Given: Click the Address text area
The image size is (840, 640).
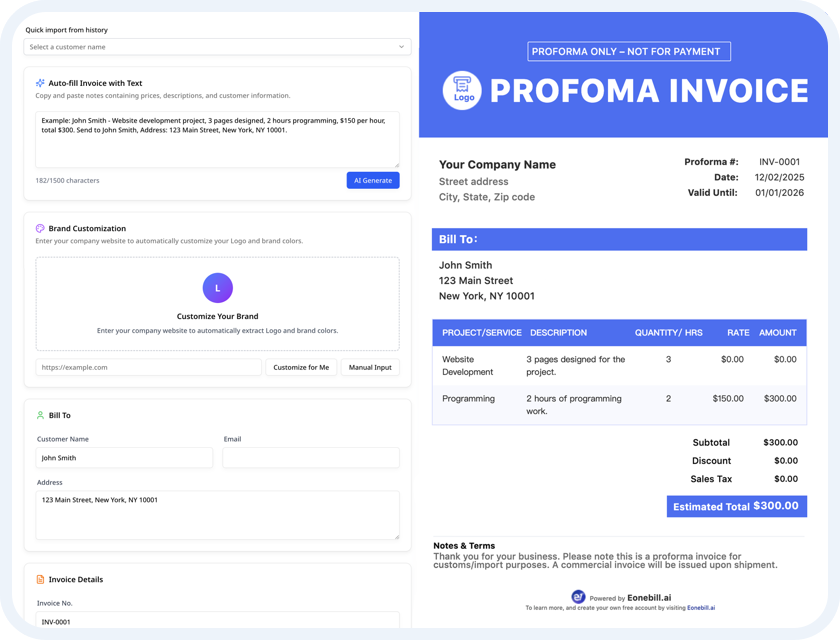Looking at the screenshot, I should [217, 514].
